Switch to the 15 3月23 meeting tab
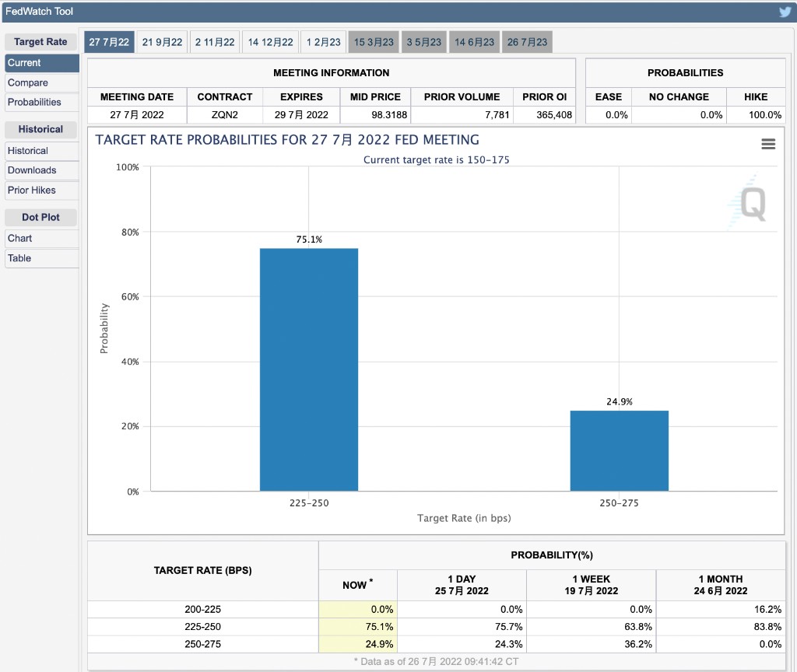Viewport: 797px width, 672px height. pyautogui.click(x=374, y=42)
